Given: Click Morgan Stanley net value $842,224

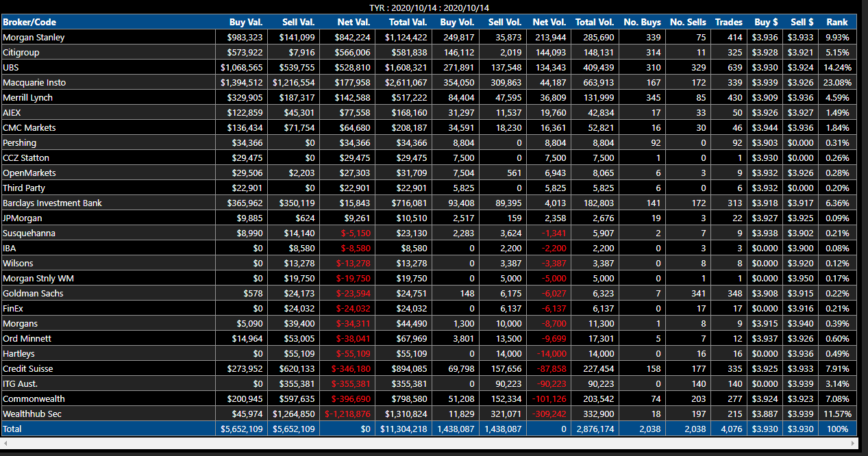Looking at the screenshot, I should (x=353, y=37).
